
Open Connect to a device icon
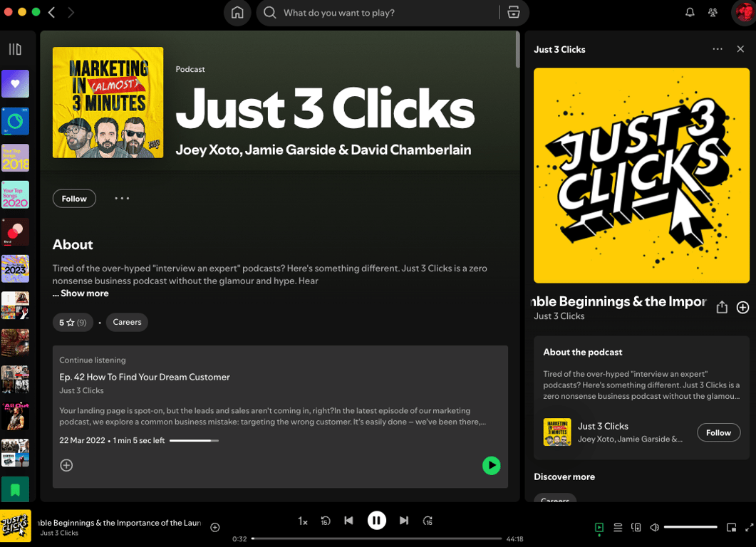[636, 527]
